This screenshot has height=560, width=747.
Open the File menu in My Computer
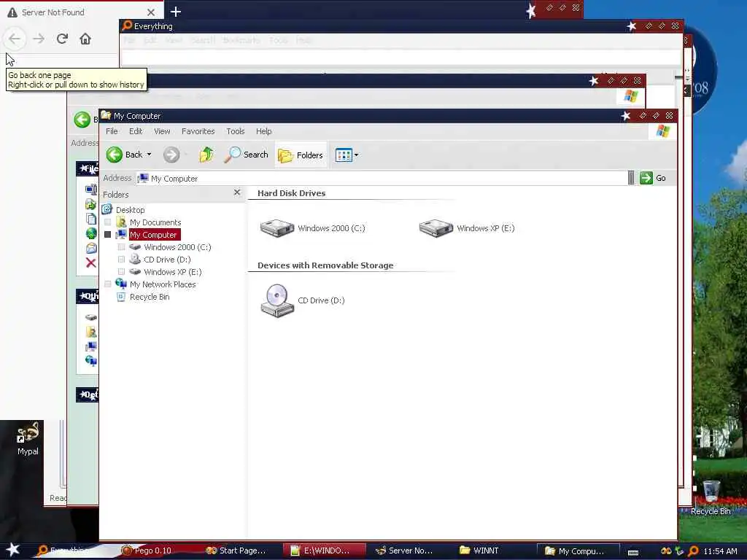click(112, 131)
